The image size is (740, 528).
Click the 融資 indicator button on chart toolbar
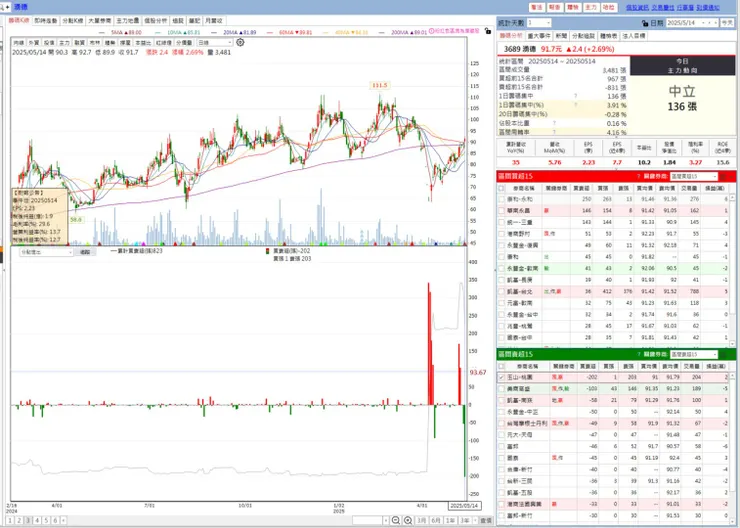(79, 42)
